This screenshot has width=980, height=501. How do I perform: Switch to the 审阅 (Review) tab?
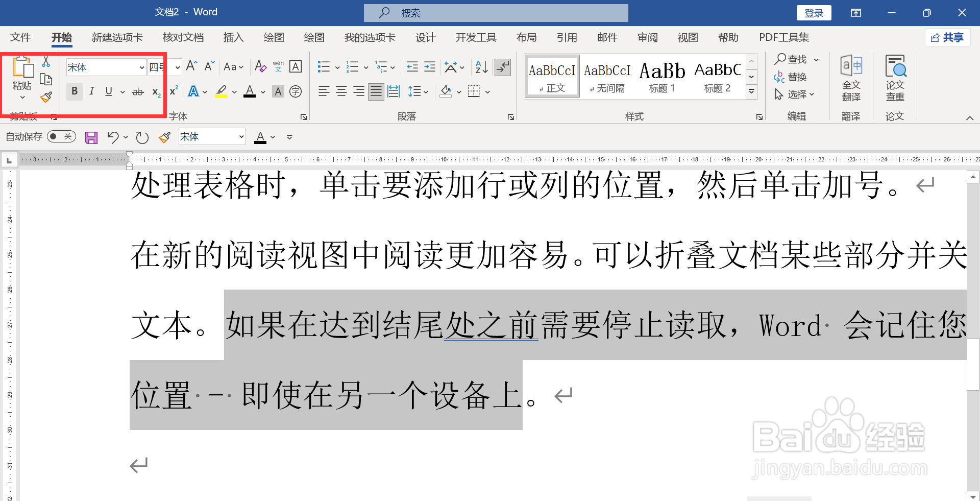coord(648,37)
